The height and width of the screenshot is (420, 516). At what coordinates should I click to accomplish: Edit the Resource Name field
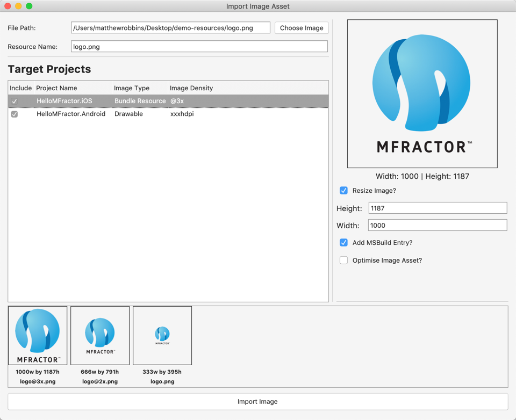click(199, 46)
